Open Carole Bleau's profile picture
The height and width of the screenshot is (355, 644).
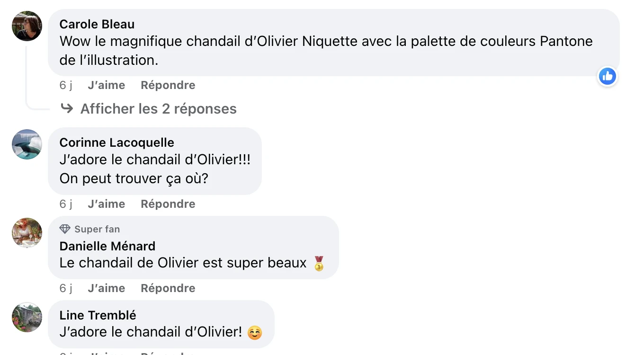[27, 26]
